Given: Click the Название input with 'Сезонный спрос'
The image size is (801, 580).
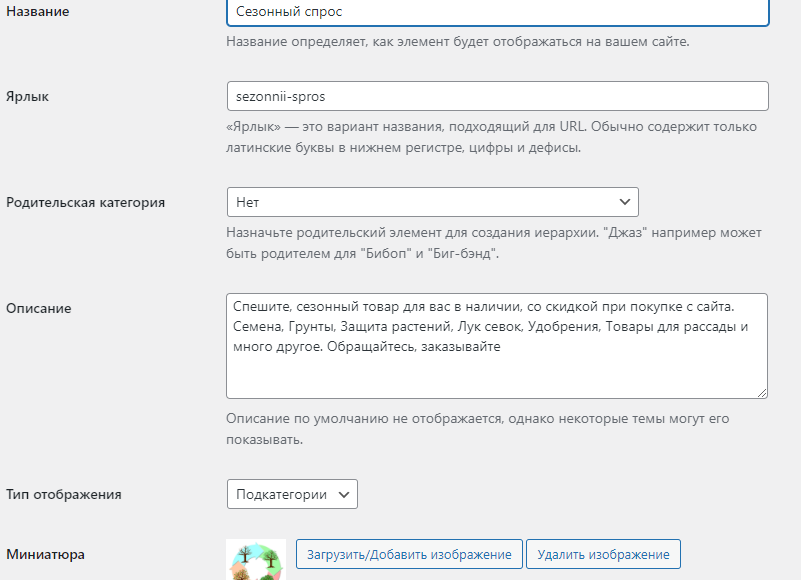Looking at the screenshot, I should tap(498, 12).
